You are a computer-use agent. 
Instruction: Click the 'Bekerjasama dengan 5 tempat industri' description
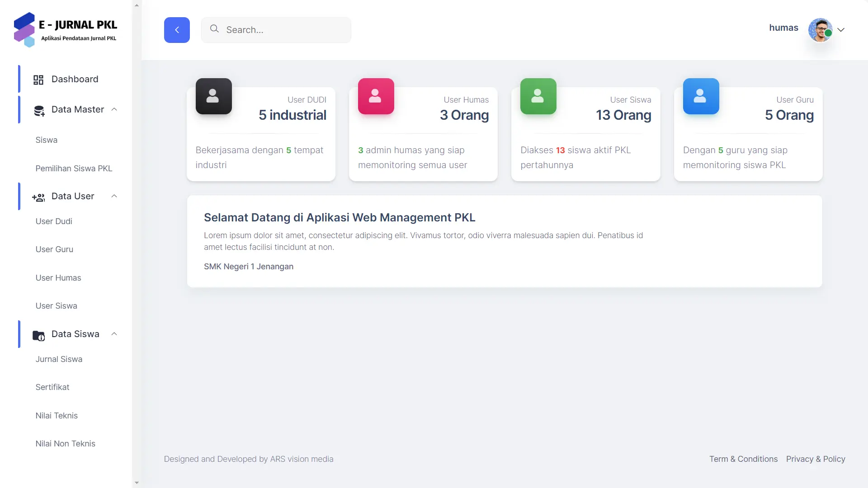[259, 158]
